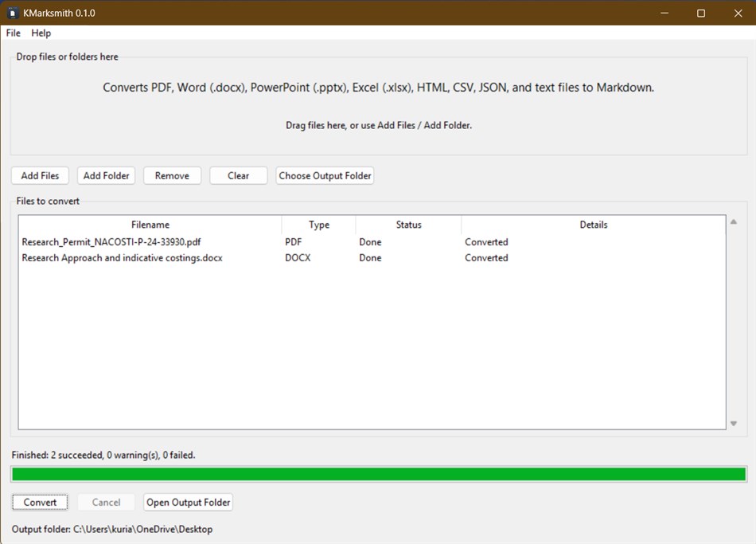
Task: Close the KMarksmith window
Action: [x=738, y=13]
